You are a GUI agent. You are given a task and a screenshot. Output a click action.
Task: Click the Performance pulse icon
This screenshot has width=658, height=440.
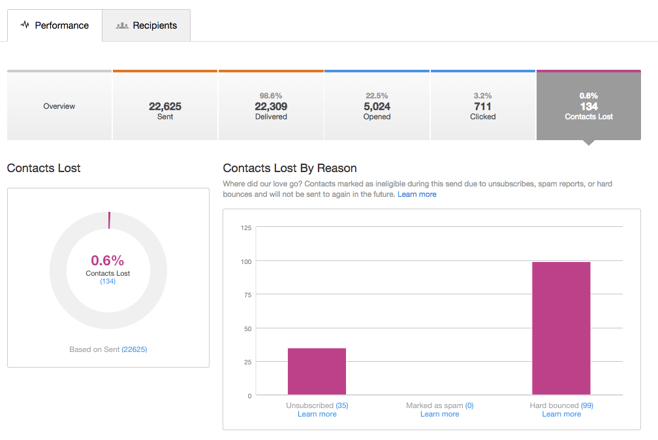pyautogui.click(x=25, y=25)
